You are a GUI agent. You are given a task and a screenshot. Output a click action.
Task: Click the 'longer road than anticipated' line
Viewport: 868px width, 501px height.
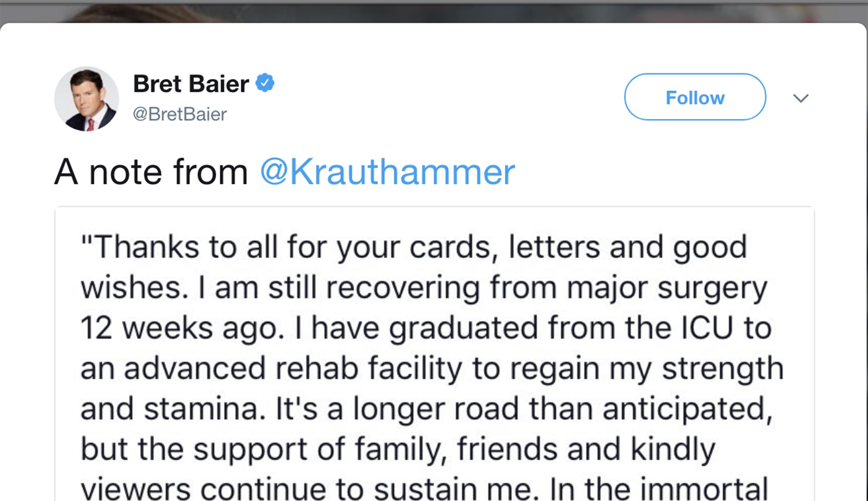[x=561, y=409]
